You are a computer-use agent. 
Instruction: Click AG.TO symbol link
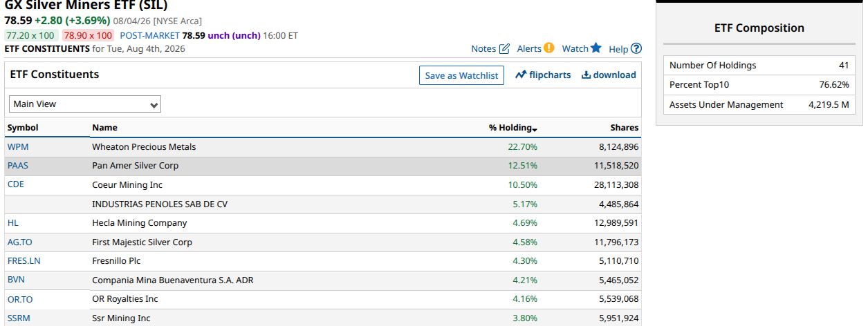point(20,242)
